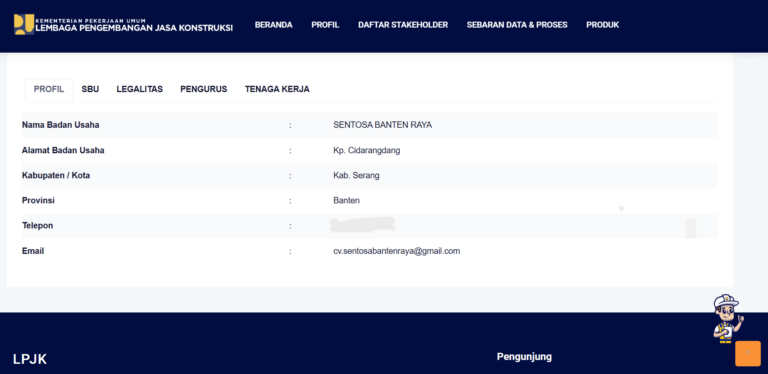
Task: Click the Email label
Action: 33,251
